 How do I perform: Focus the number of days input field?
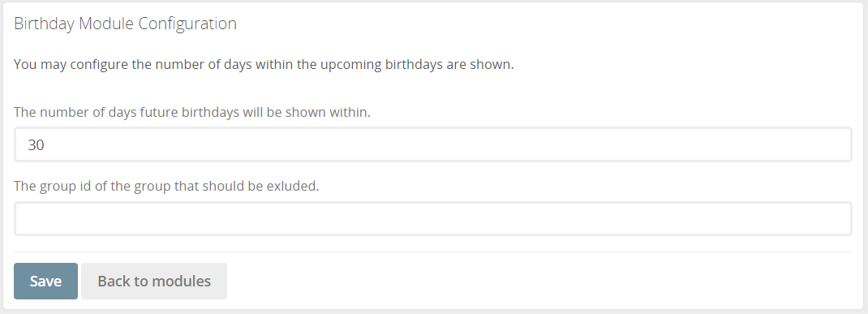(433, 144)
